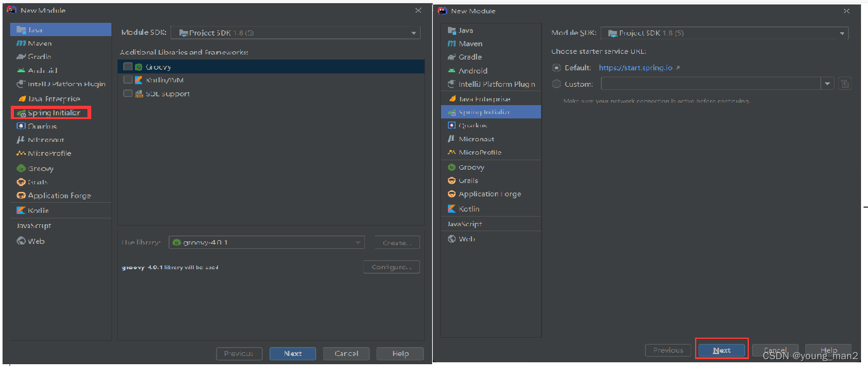Enable Kotlin/JVM framework checkbox
This screenshot has width=868, height=368.
[x=128, y=80]
